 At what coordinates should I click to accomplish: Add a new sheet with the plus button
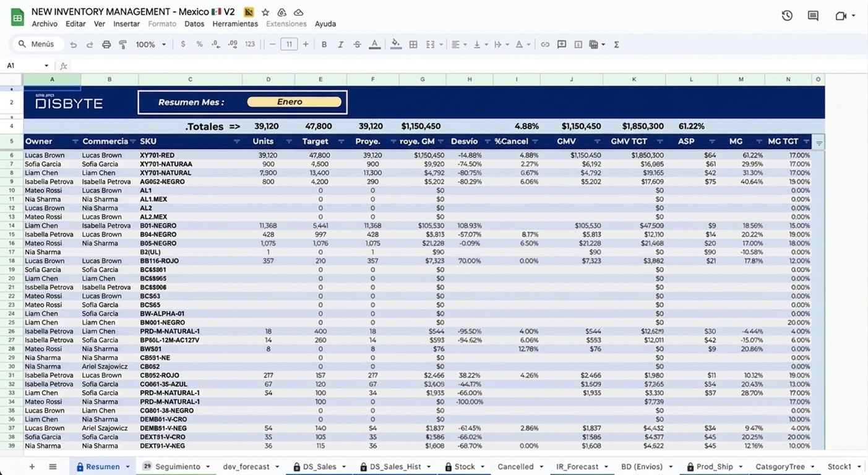32,467
